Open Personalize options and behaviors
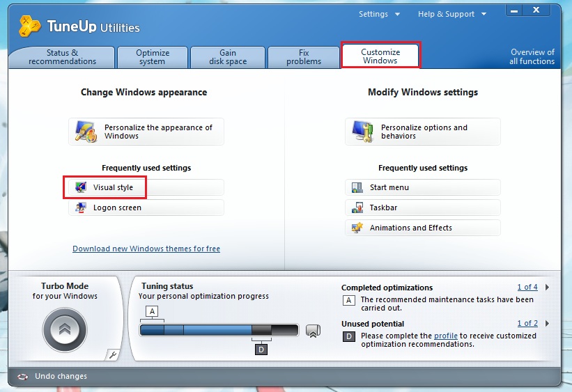Viewport: 572px width, 392px height. [x=423, y=132]
